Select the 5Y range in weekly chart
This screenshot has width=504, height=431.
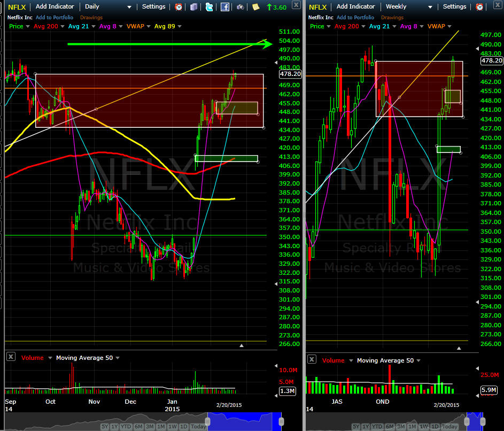[x=356, y=427]
